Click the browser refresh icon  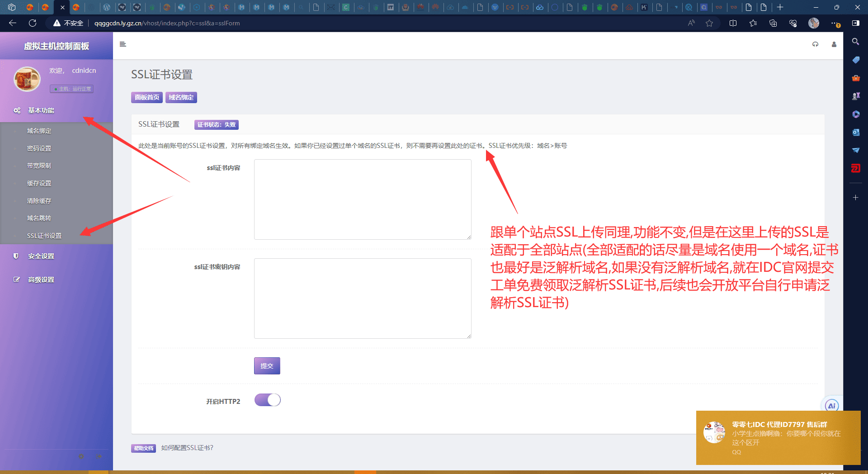33,23
